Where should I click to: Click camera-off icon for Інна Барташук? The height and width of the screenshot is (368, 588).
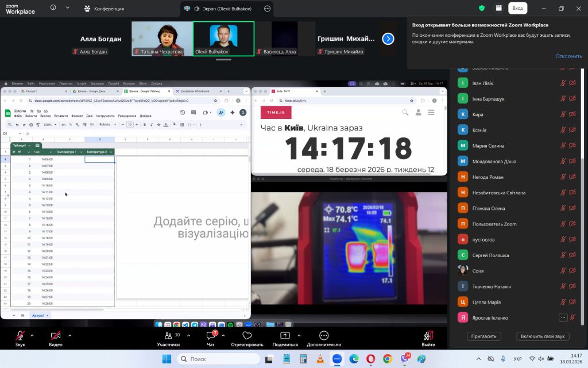(572, 99)
